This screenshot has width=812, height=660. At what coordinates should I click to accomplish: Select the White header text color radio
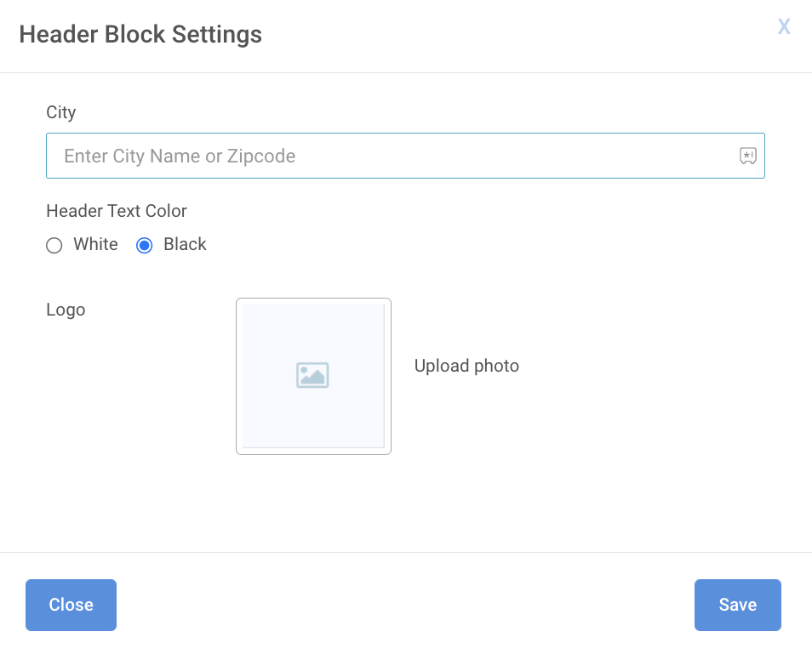pos(54,245)
